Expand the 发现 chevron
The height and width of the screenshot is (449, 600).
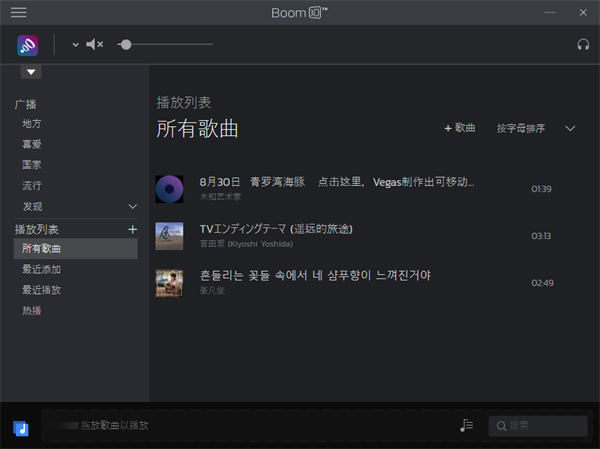pyautogui.click(x=132, y=206)
